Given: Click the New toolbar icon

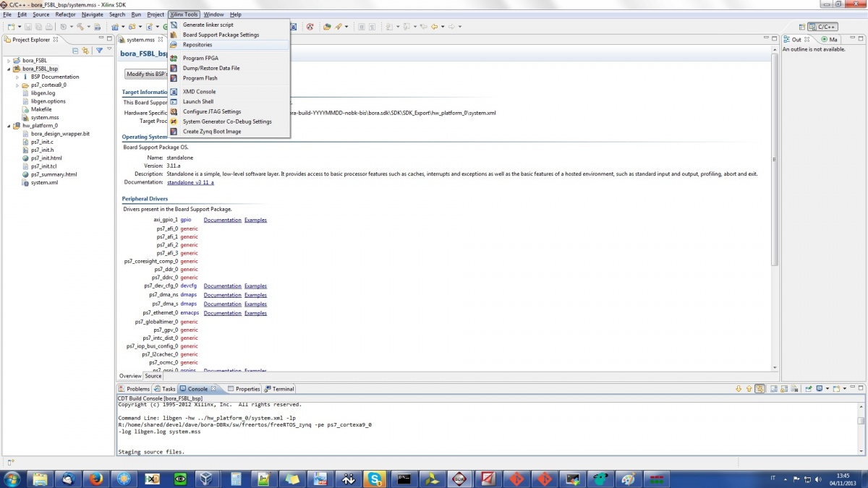Looking at the screenshot, I should 10,27.
